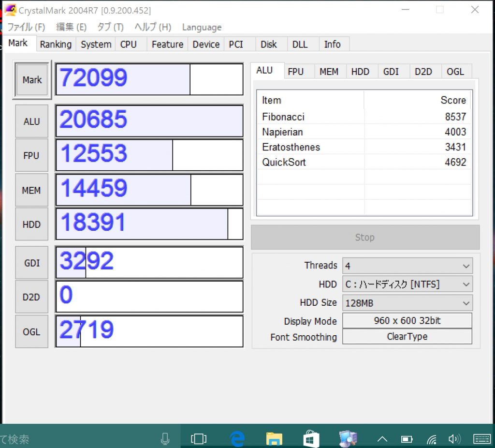Click the Mark benchmark button

pyautogui.click(x=32, y=80)
